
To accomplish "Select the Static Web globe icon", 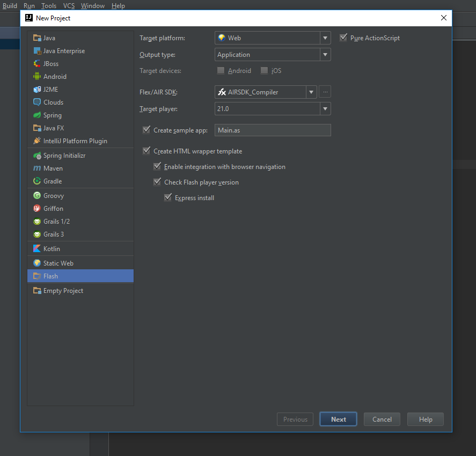I will [37, 263].
